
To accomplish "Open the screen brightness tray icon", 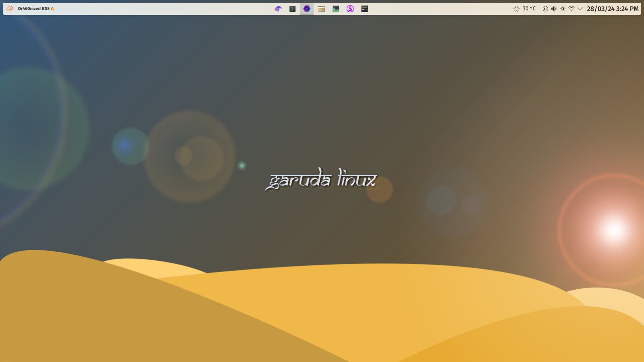I will tap(563, 9).
